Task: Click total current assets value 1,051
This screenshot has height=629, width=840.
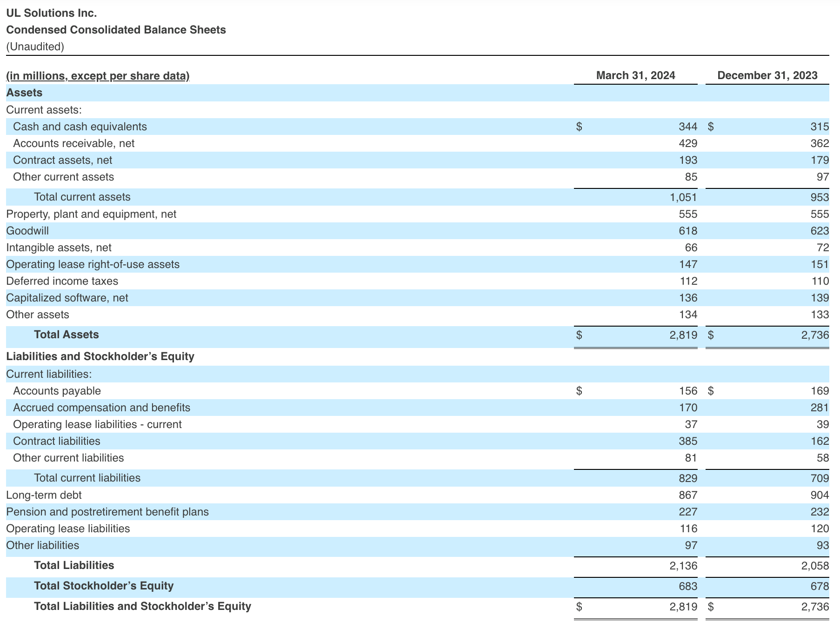Action: 683,197
